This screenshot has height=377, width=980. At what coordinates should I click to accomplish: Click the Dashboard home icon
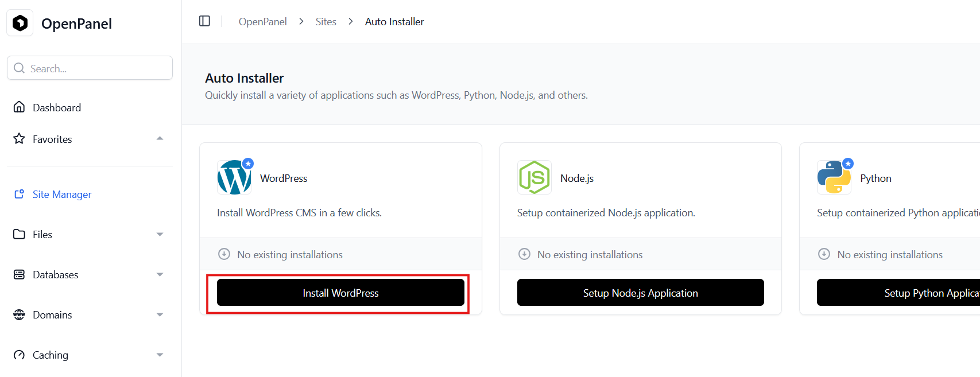tap(19, 107)
